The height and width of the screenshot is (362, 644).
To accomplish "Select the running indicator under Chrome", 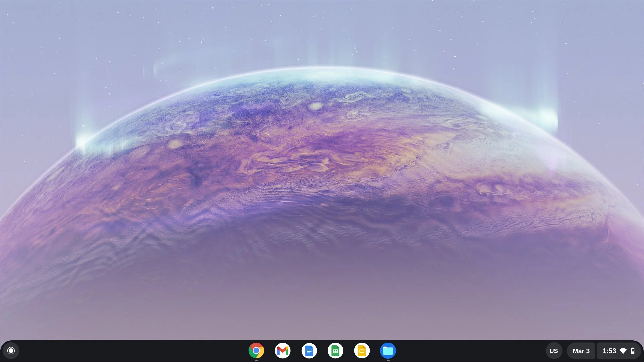I will click(x=257, y=360).
